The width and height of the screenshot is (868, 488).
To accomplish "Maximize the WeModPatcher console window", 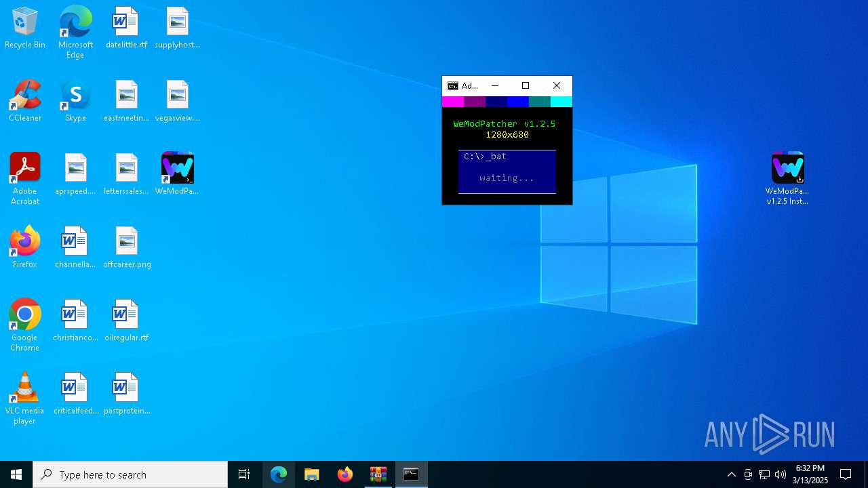I will click(526, 86).
